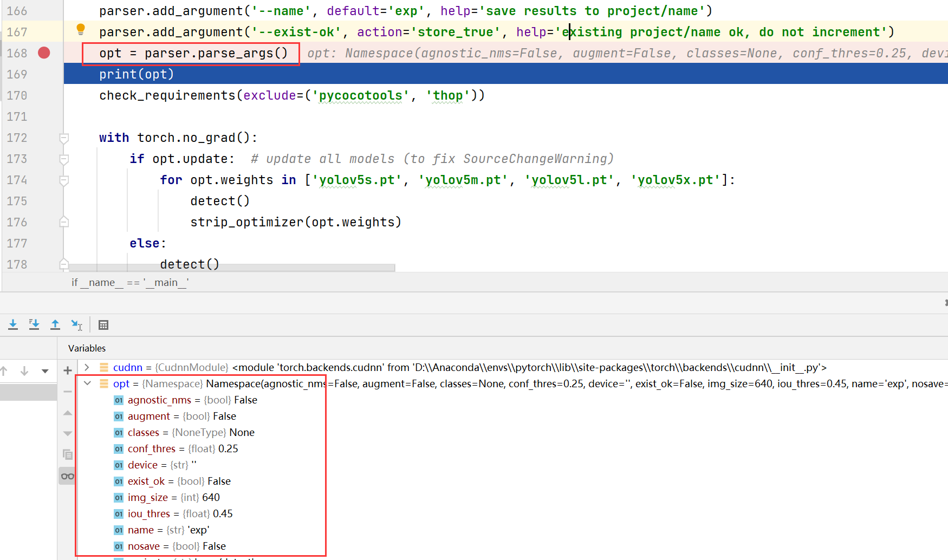Click the gray down navigation arrow button

tap(24, 371)
